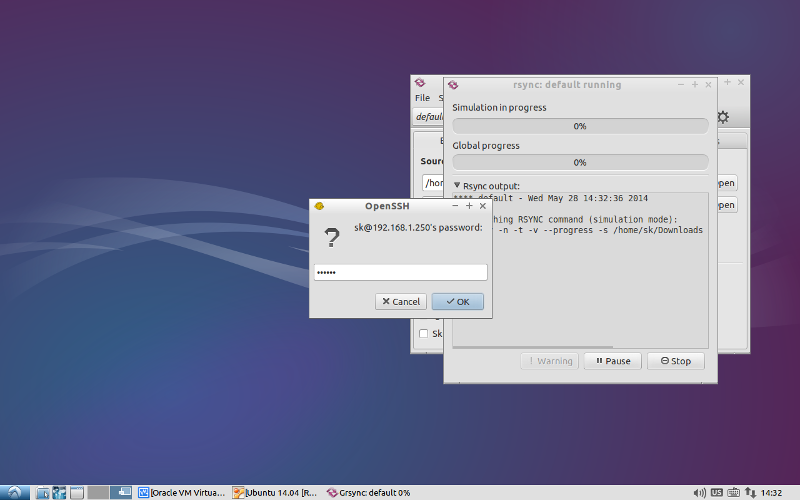Click the Global progress bar

pyautogui.click(x=580, y=162)
